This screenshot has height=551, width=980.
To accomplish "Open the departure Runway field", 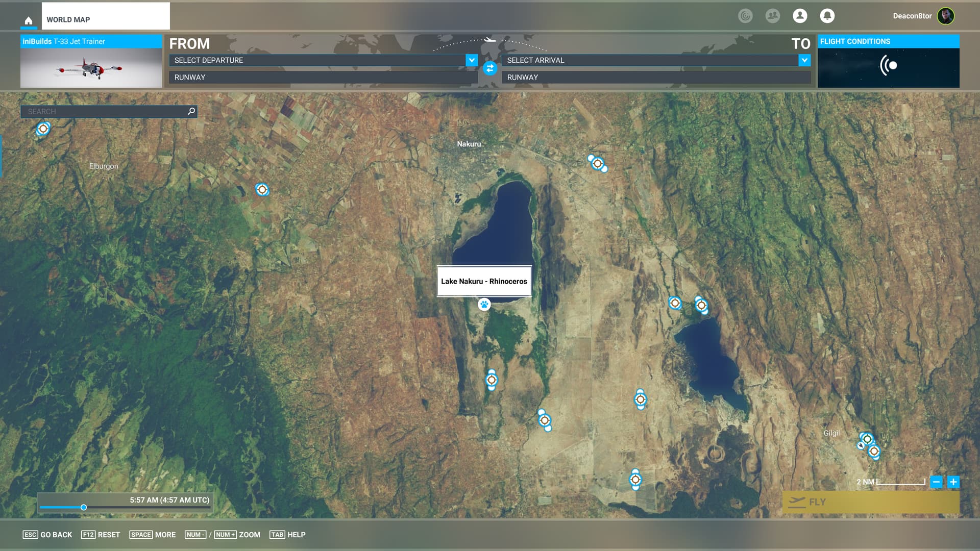I will point(323,78).
